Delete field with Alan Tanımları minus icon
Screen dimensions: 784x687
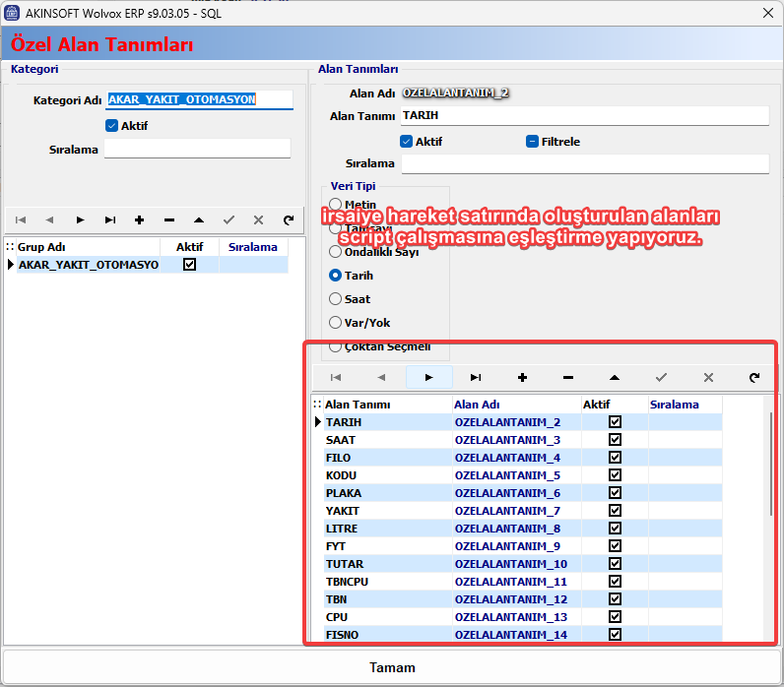(568, 377)
